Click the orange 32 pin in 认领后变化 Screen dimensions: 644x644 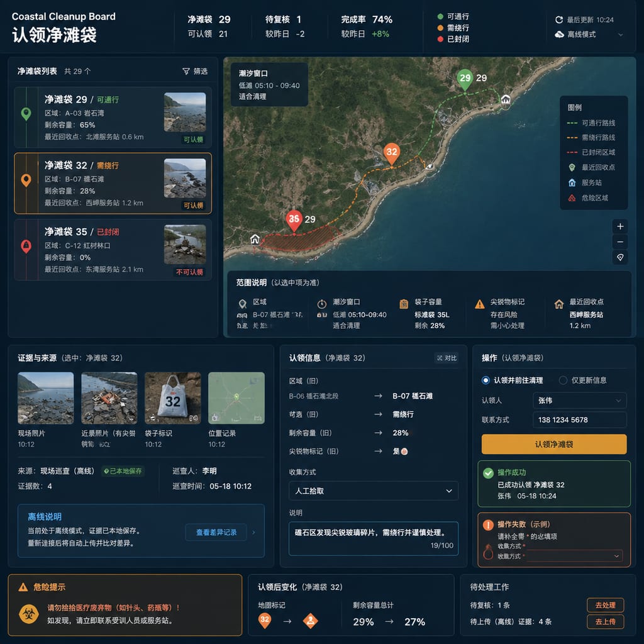[x=265, y=621]
